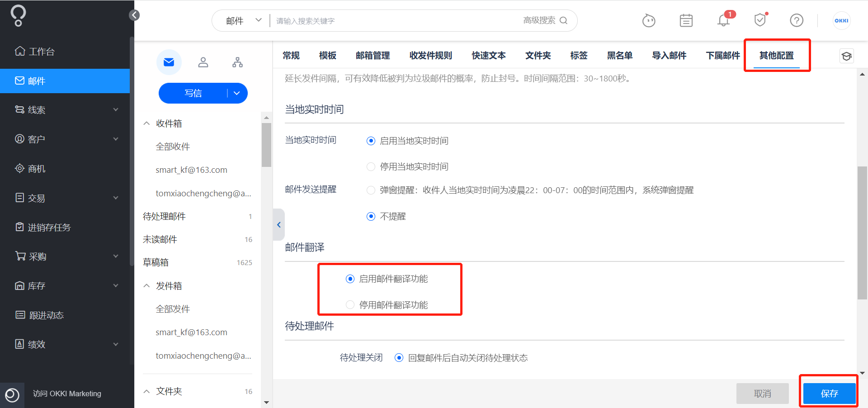The width and height of the screenshot is (868, 408).
Task: Open the 邮件 search type dropdown
Action: click(x=244, y=20)
